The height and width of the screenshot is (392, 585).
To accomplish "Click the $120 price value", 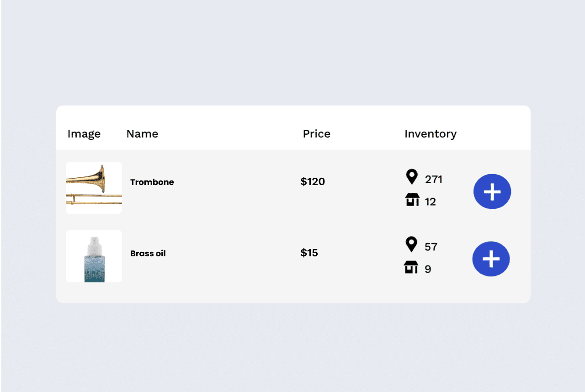I will point(313,182).
